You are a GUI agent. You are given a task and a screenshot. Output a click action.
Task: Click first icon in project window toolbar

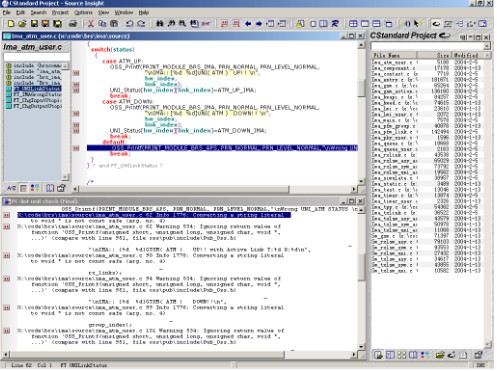(378, 355)
